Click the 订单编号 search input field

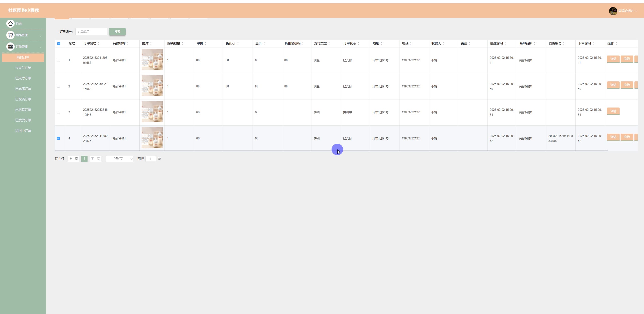pos(91,32)
